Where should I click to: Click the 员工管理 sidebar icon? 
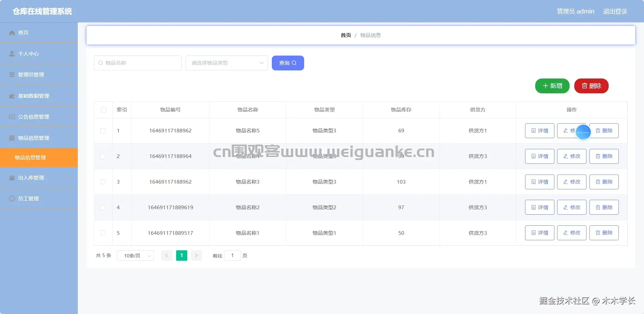pos(12,199)
